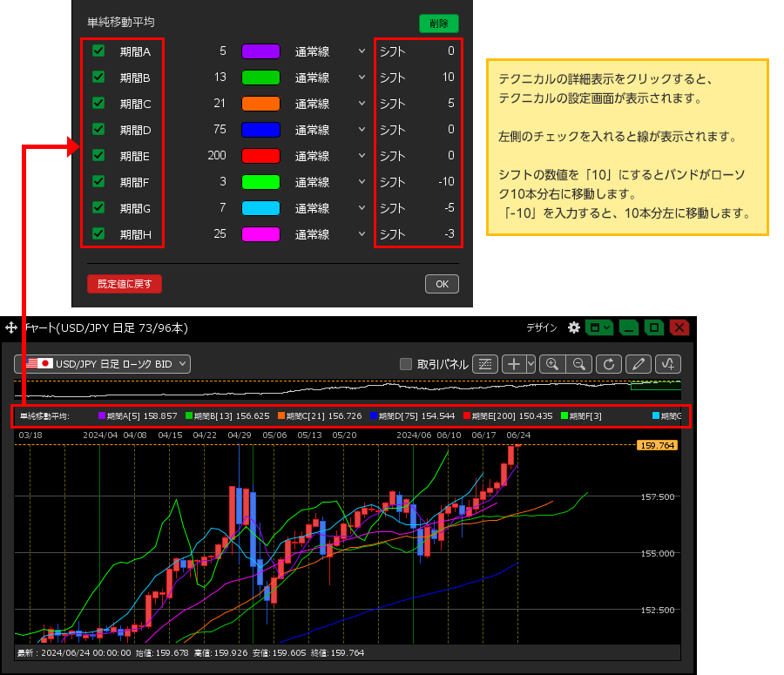Screen dimensions: 784x675
Task: Click the move handle icon of chart window
Action: pos(11,328)
